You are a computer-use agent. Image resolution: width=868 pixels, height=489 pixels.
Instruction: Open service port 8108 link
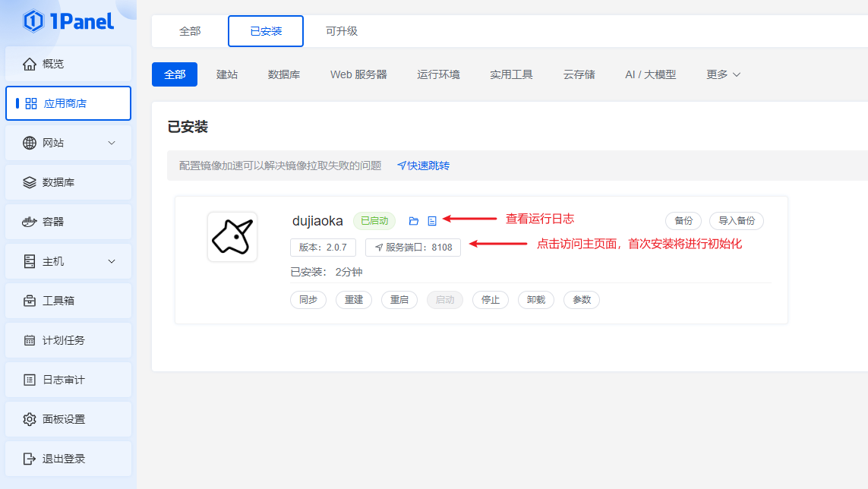413,248
